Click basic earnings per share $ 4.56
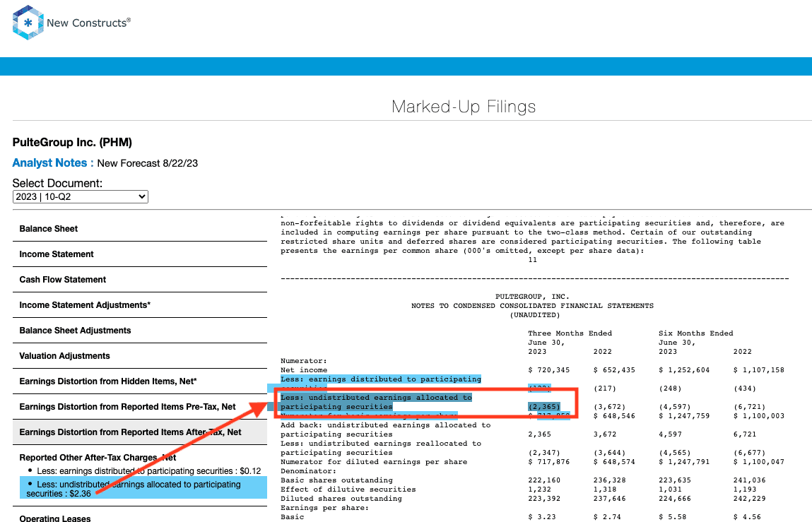Screen dimensions: 812x522 click(x=747, y=517)
